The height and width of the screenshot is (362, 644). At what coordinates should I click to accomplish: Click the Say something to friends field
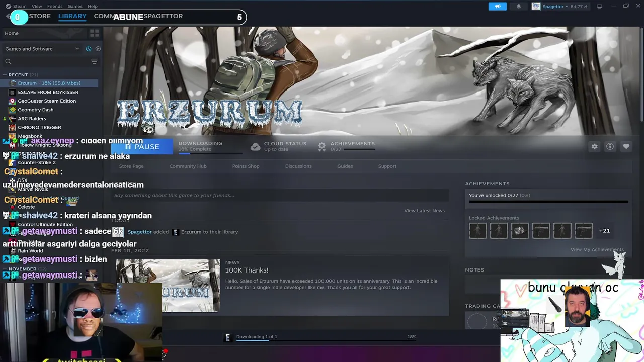[280, 195]
